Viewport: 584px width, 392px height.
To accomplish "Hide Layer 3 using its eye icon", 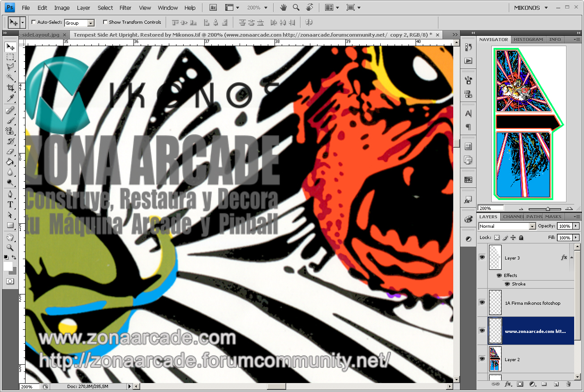I will pos(482,257).
